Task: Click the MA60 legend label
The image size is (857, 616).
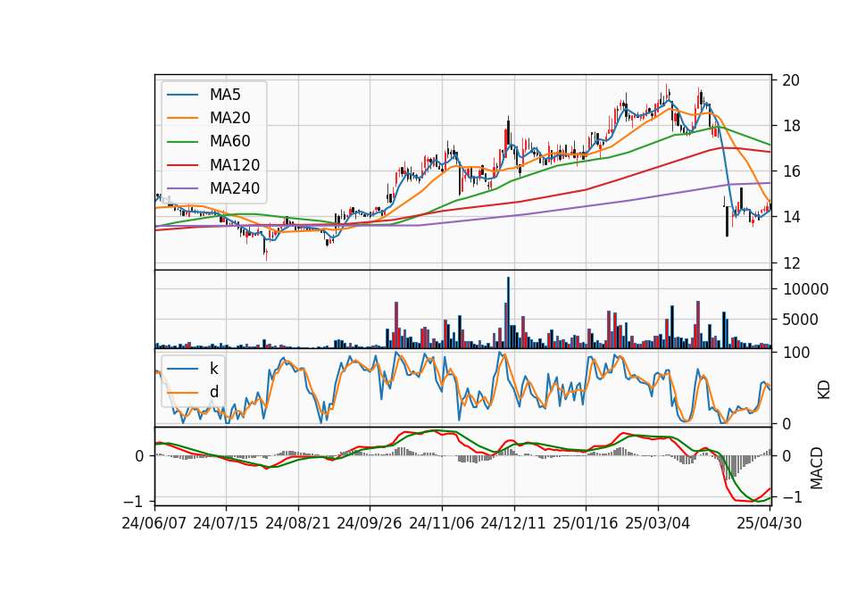Action: 229,142
